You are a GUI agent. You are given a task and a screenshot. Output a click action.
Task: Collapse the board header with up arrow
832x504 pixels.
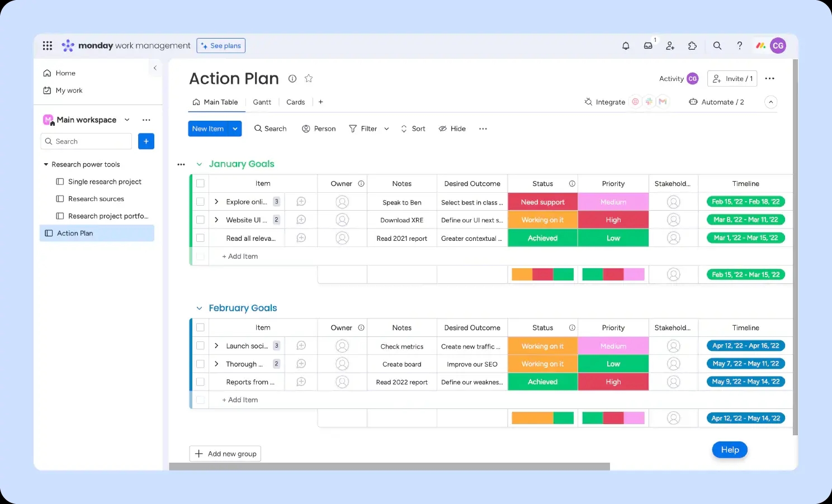(x=771, y=102)
